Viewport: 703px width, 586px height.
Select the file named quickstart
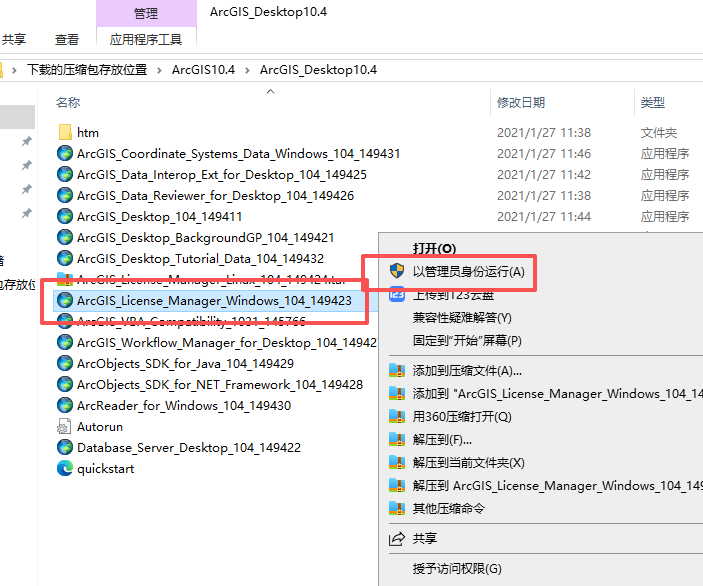(x=106, y=469)
